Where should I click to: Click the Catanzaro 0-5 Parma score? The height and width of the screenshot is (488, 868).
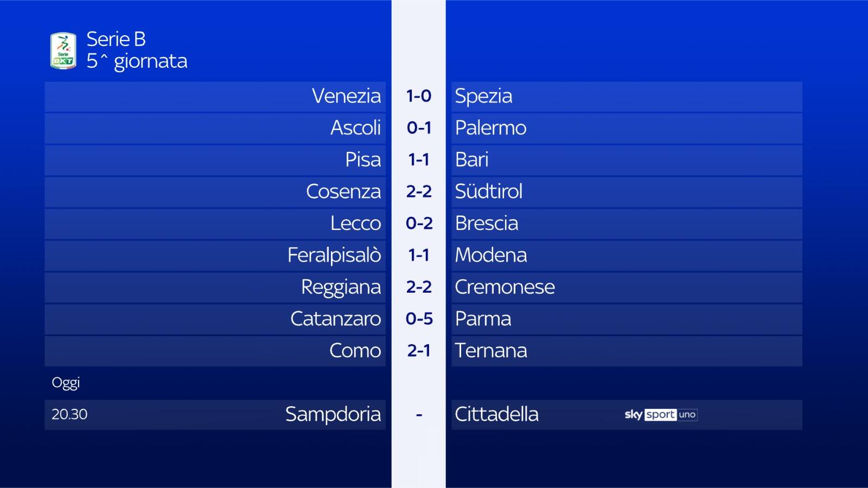[419, 319]
